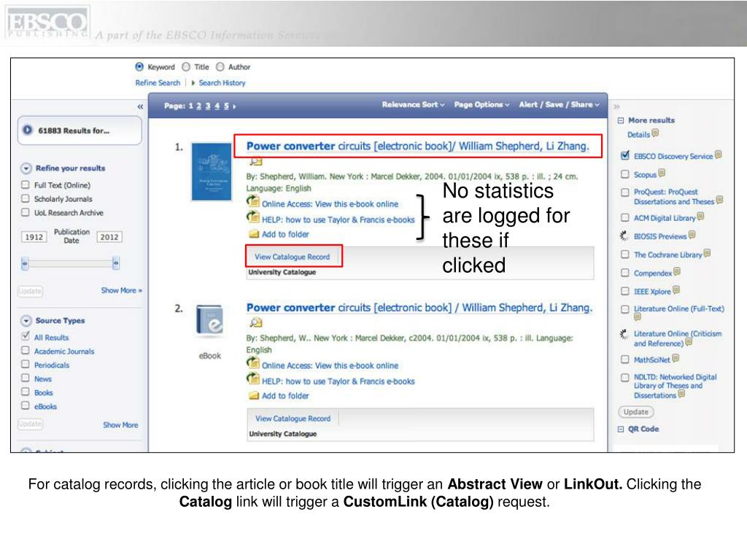Screen dimensions: 747x560
Task: Expand the Search History triangle
Action: pos(193,83)
